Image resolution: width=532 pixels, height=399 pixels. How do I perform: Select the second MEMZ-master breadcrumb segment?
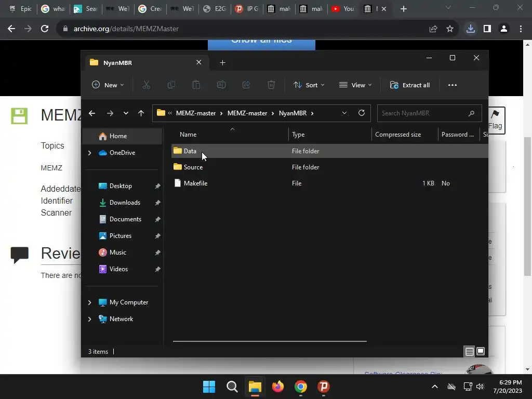click(x=247, y=113)
